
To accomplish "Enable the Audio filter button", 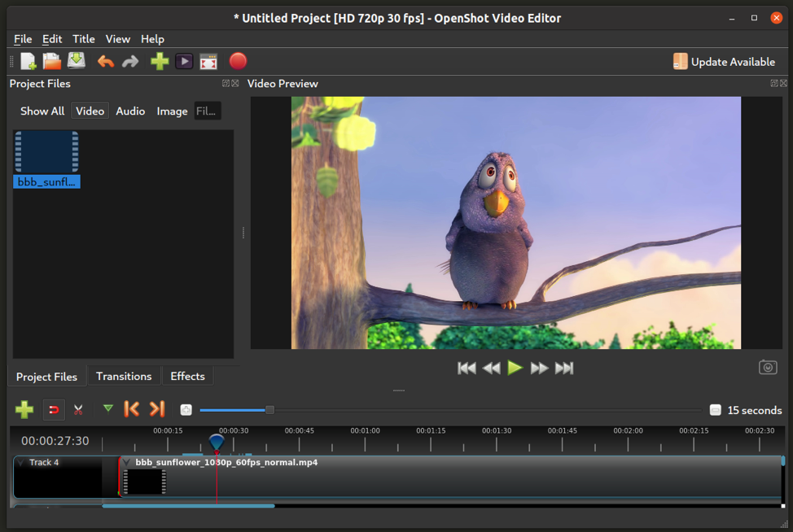I will point(130,111).
